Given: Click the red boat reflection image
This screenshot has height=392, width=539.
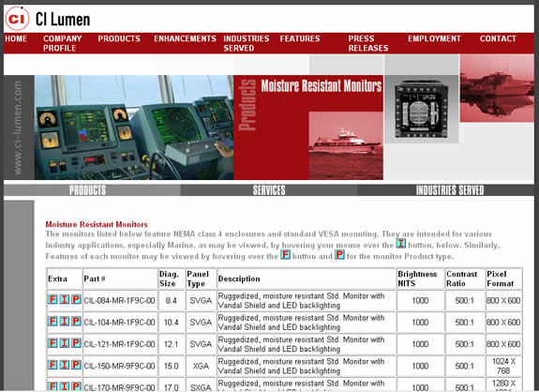Looking at the screenshot, I should 497,88.
